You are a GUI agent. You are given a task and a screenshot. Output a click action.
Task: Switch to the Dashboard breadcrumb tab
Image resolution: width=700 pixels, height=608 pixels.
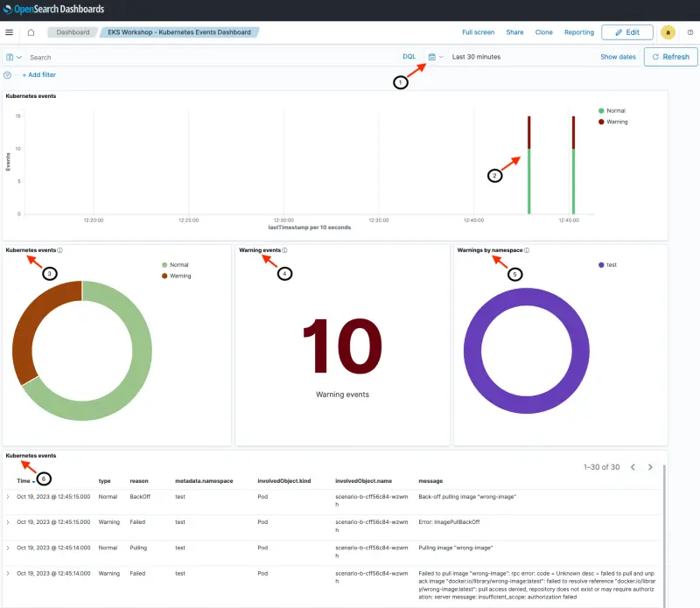click(x=73, y=32)
